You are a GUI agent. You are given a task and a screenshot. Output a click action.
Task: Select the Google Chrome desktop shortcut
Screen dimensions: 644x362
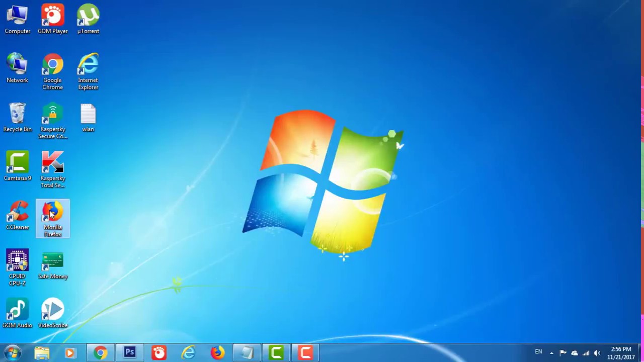[x=53, y=72]
